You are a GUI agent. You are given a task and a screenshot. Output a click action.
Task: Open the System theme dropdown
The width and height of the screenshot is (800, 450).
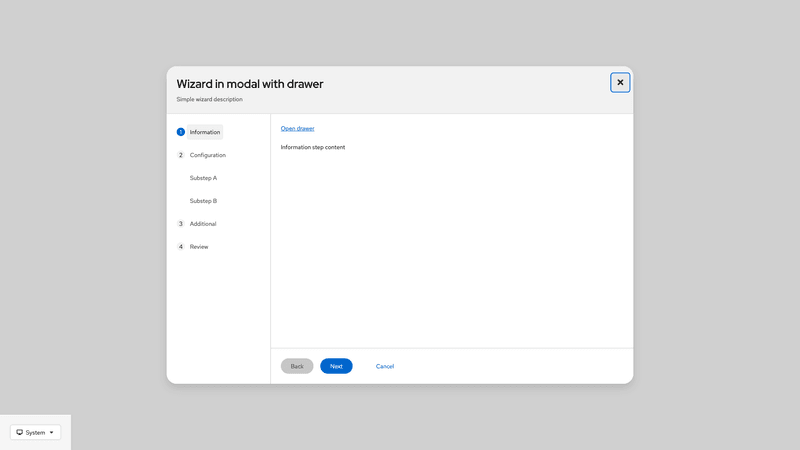[x=36, y=432]
